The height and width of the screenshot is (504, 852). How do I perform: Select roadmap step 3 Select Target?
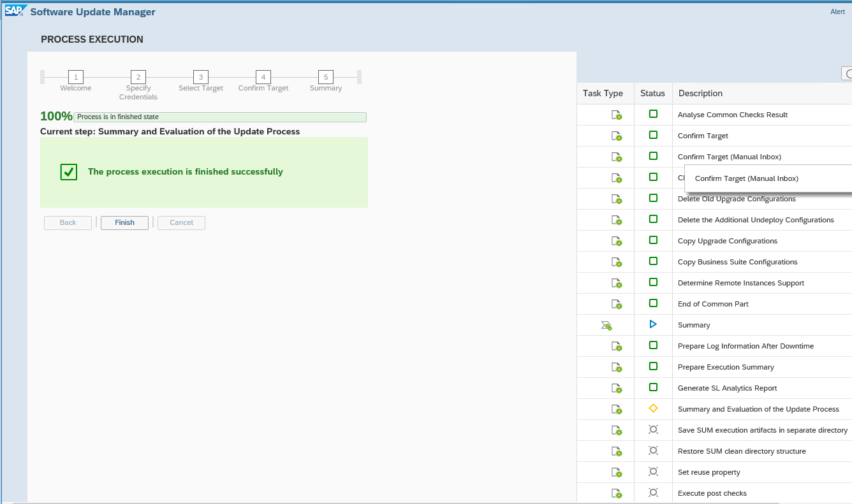click(x=201, y=77)
